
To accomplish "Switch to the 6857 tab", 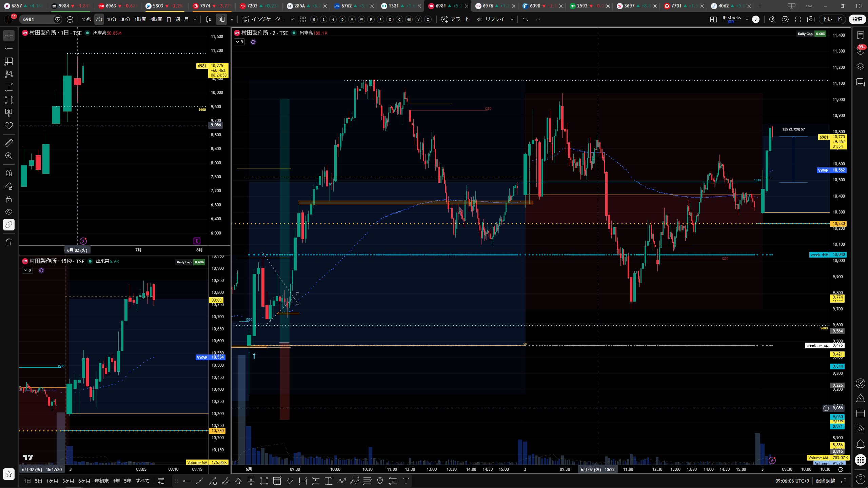I will pyautogui.click(x=23, y=6).
